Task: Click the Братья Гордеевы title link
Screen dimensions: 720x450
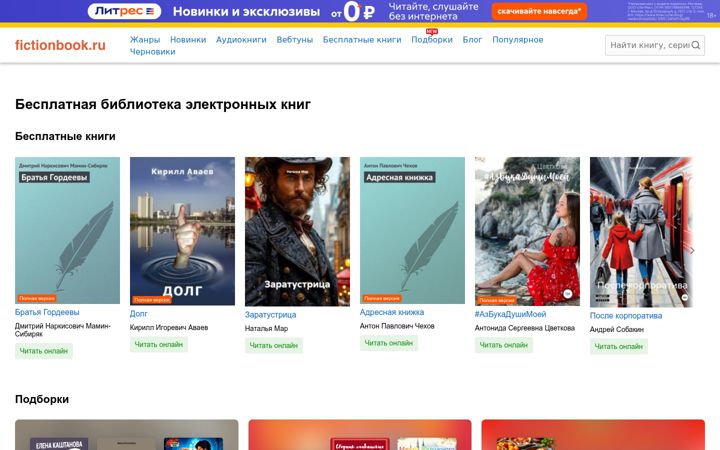Action: (47, 312)
